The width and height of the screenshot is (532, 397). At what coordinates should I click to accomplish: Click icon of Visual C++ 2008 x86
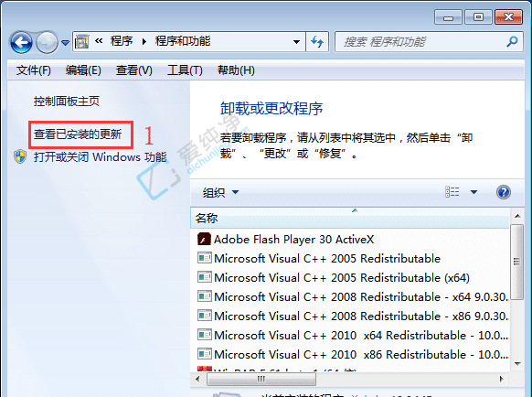pyautogui.click(x=204, y=316)
